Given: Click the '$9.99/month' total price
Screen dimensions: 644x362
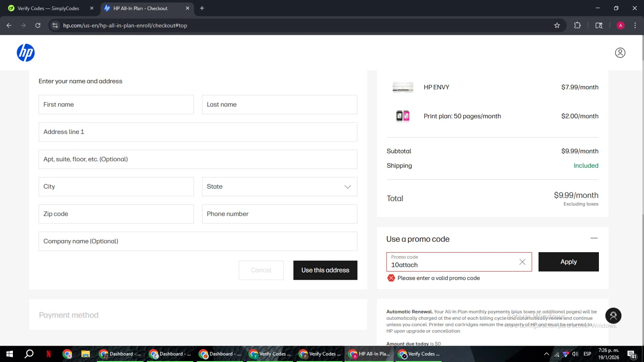Looking at the screenshot, I should [x=576, y=195].
